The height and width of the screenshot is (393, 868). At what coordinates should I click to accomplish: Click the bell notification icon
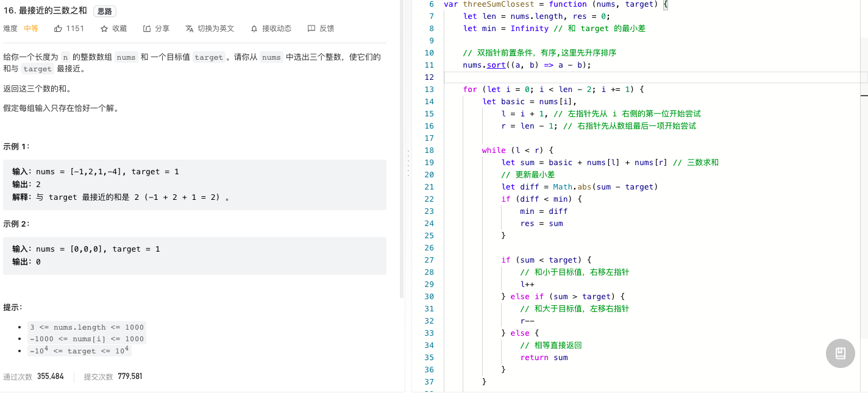pyautogui.click(x=254, y=29)
